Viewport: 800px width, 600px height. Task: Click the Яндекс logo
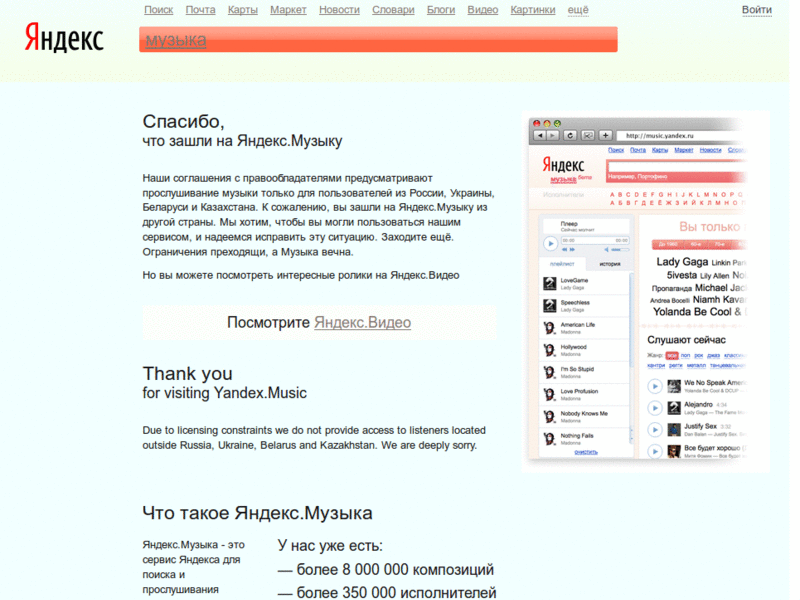pos(64,37)
